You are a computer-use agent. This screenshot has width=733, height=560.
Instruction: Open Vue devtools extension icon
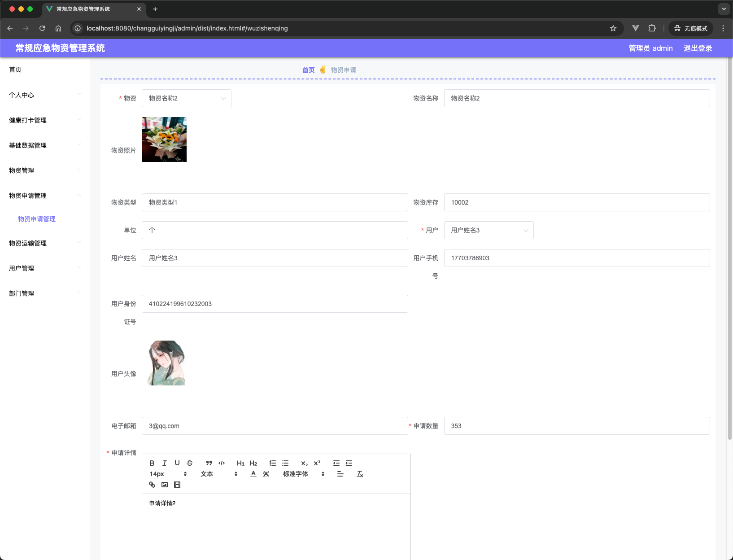click(635, 28)
